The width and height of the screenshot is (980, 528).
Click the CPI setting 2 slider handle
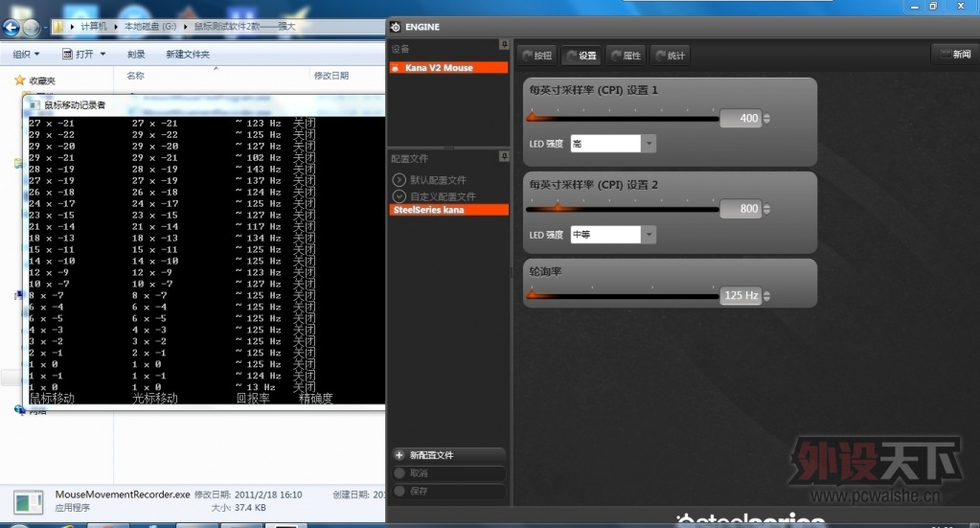(558, 207)
